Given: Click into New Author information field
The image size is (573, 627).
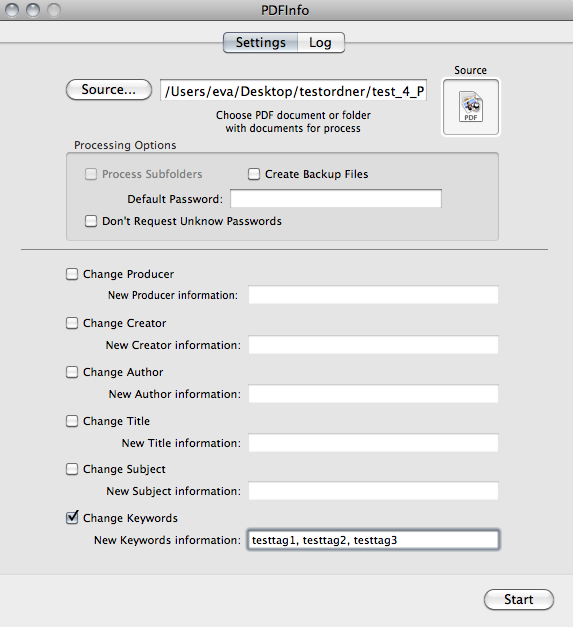Looking at the screenshot, I should pyautogui.click(x=373, y=393).
